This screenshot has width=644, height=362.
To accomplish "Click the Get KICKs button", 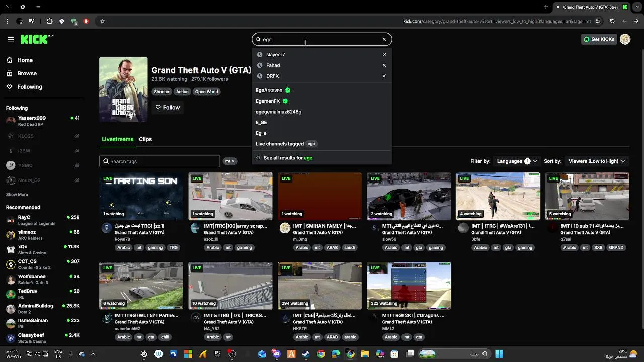I will click(599, 39).
